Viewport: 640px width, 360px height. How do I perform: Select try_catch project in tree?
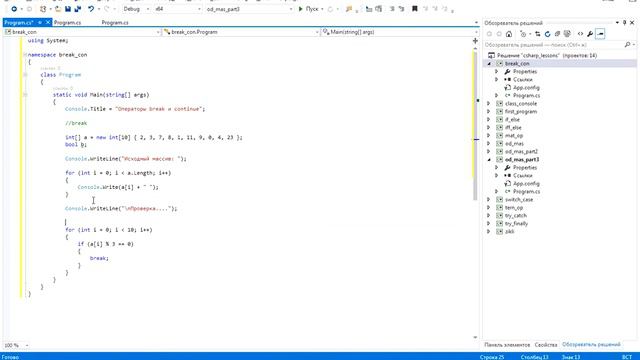pyautogui.click(x=516, y=216)
